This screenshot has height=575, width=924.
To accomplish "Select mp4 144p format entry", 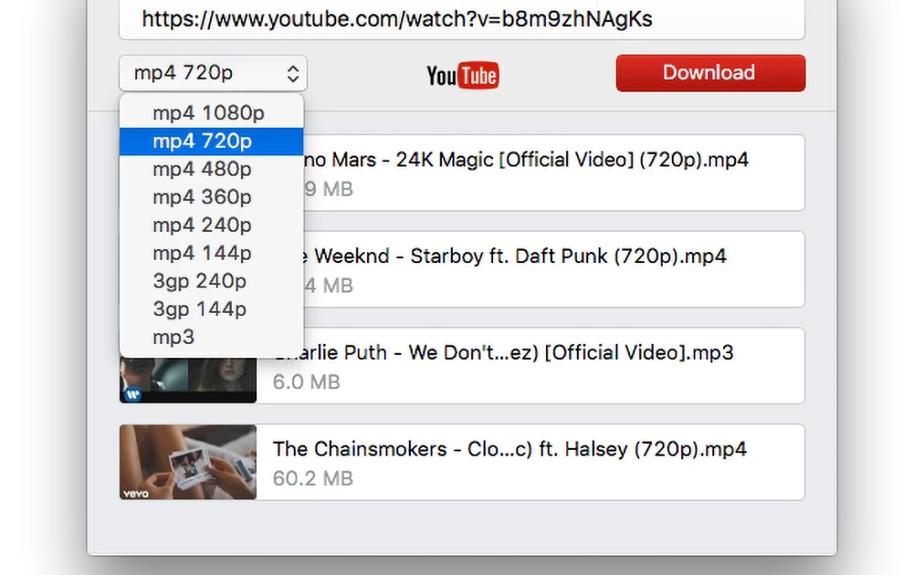I will 202,253.
